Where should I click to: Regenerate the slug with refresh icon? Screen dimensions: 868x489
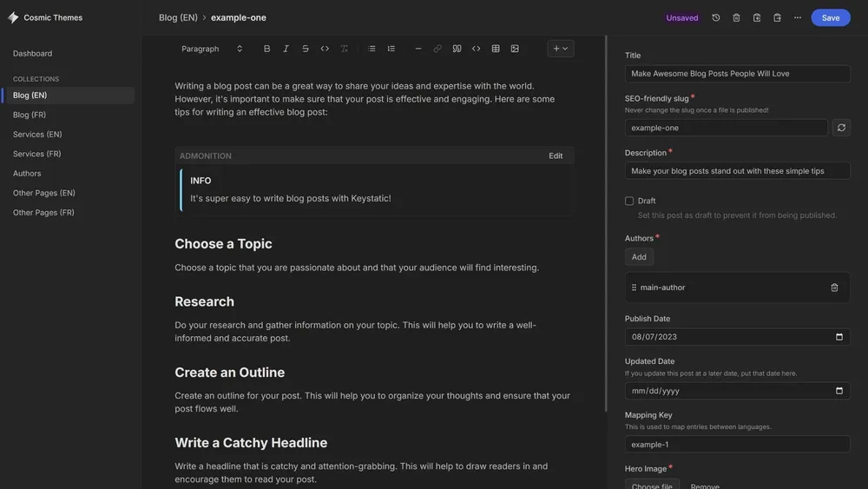tap(841, 128)
